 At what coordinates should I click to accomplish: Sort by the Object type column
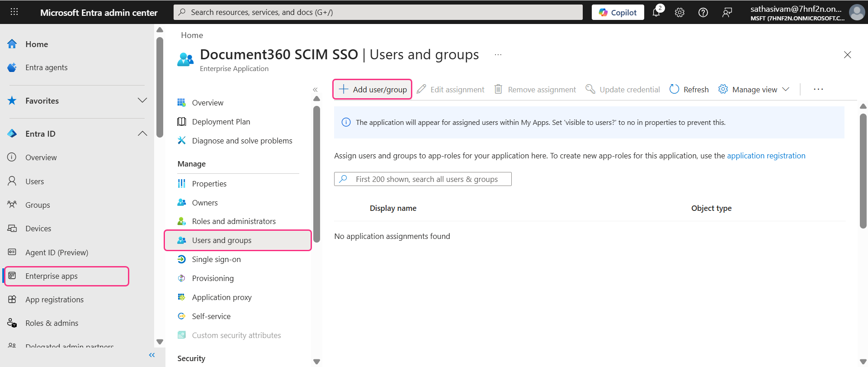[x=711, y=208]
